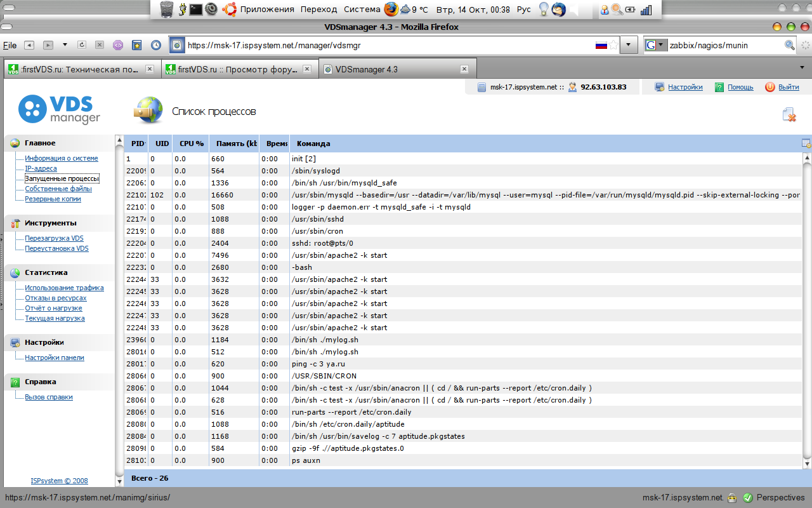This screenshot has width=812, height=508.
Task: Open the Резервные копии link
Action: tap(53, 199)
